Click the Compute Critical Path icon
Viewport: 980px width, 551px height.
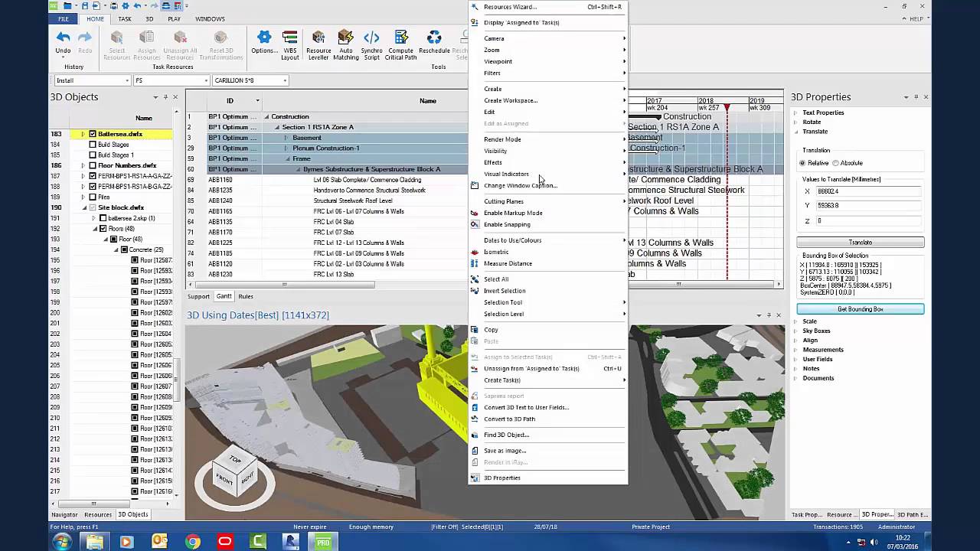400,37
